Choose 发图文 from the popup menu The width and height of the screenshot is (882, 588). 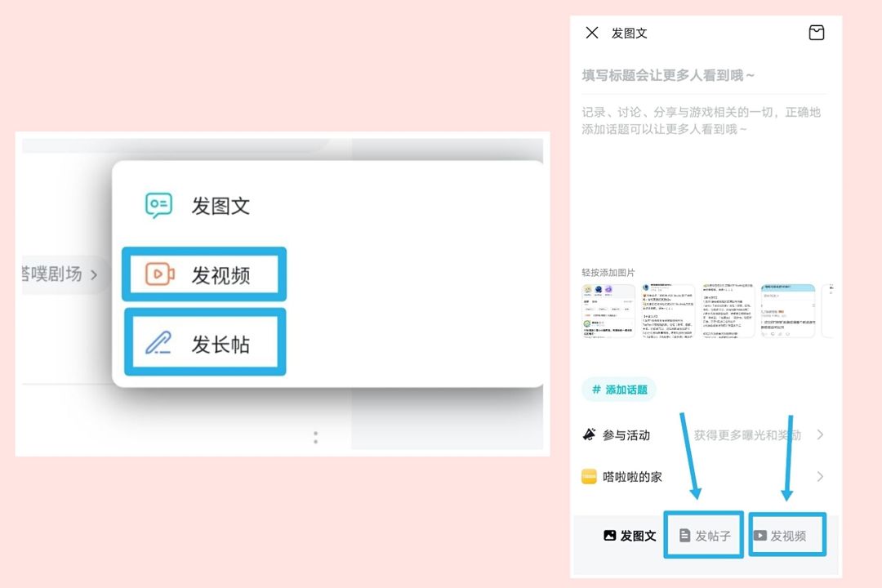(x=198, y=206)
